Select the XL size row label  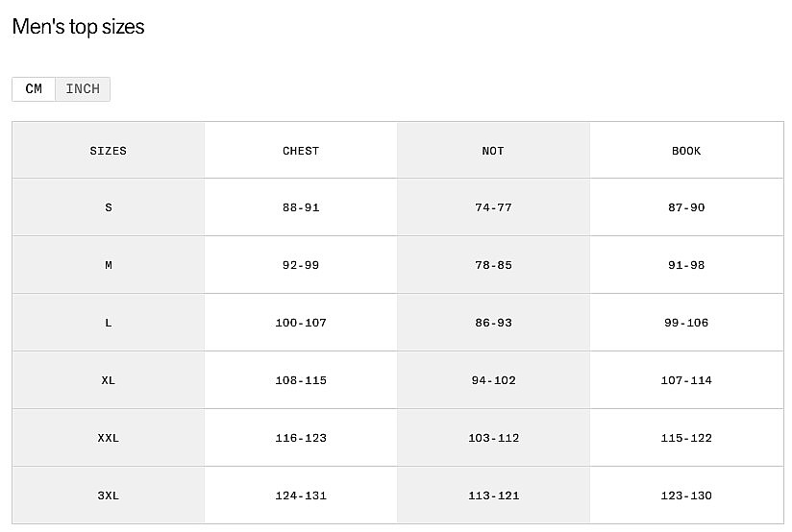pos(109,380)
